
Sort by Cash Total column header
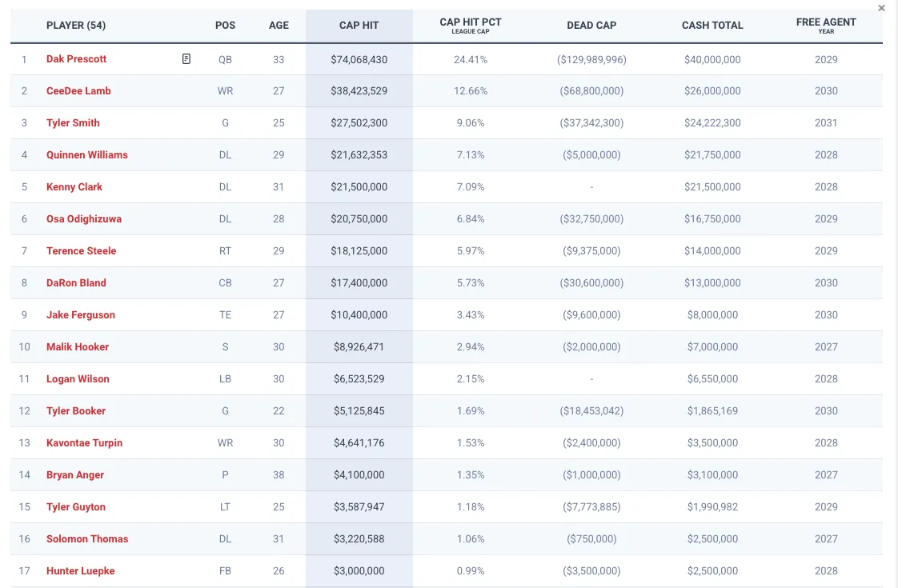[x=712, y=26]
